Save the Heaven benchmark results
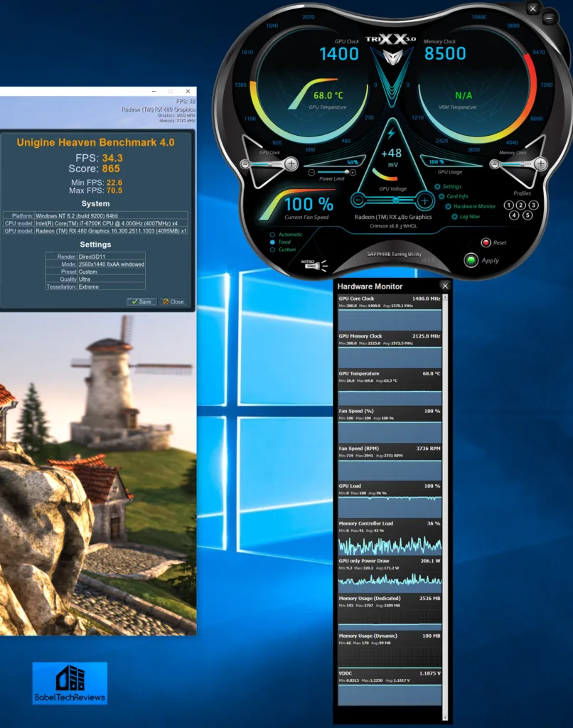Viewport: 573px width, 728px height. 141,301
